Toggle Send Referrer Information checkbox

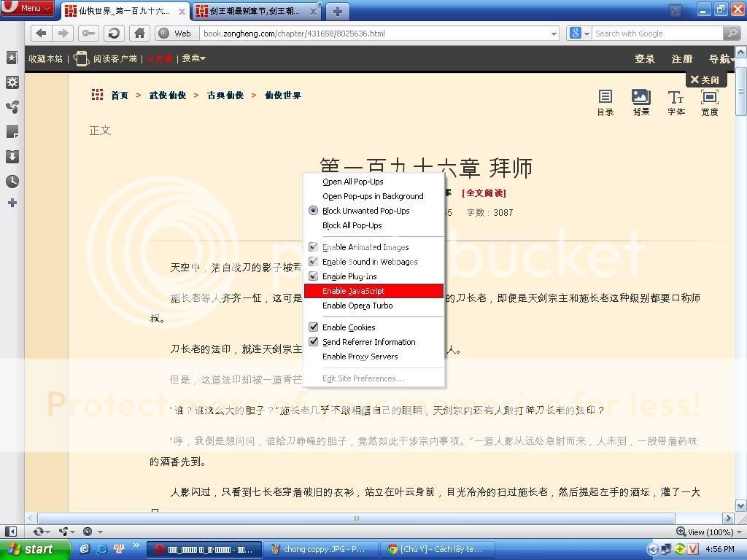coord(314,342)
